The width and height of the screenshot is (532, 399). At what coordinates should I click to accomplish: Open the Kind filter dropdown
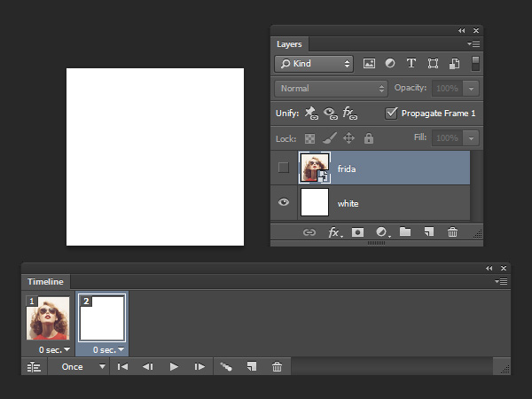pos(314,64)
